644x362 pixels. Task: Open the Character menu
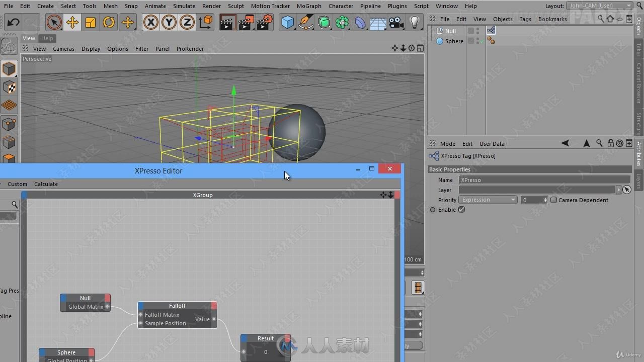341,6
